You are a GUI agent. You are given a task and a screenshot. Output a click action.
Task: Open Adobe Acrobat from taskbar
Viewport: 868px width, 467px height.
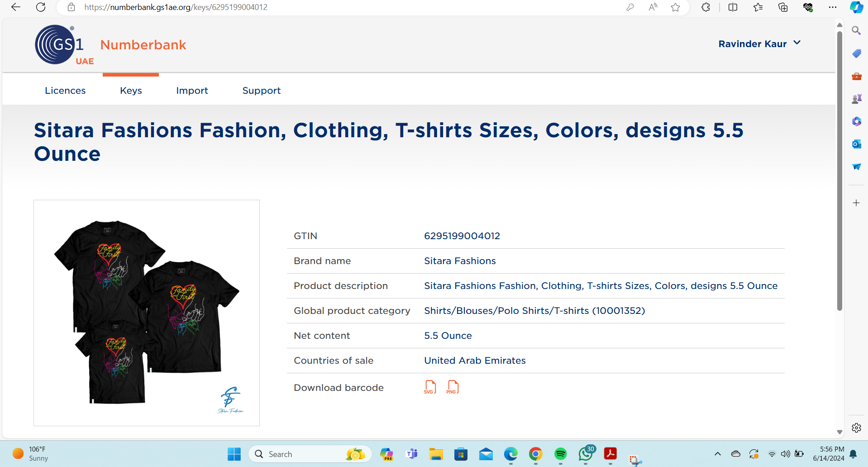pyautogui.click(x=610, y=454)
